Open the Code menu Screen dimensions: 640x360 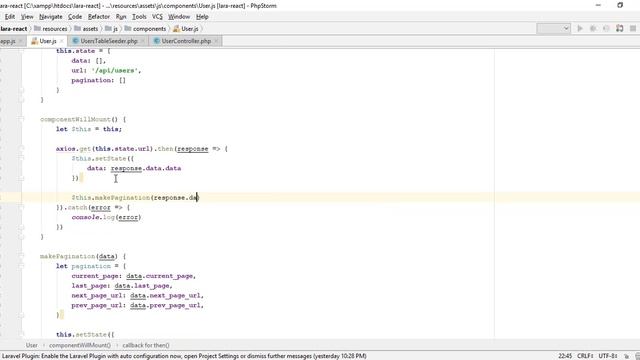(x=75, y=17)
